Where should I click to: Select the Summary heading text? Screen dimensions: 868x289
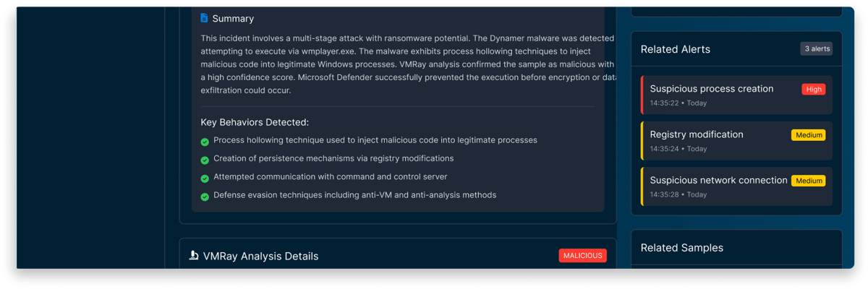pos(233,19)
